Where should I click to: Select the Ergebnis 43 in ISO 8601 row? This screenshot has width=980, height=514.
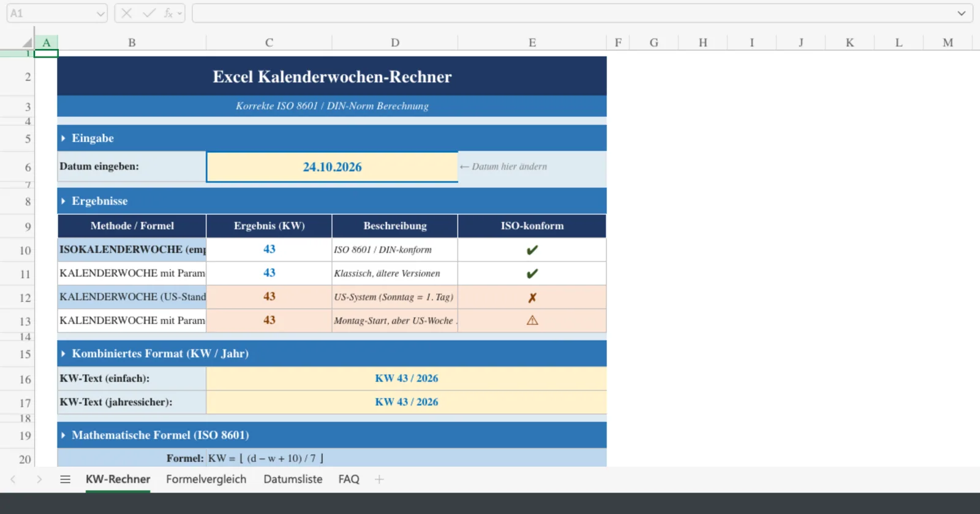tap(269, 250)
